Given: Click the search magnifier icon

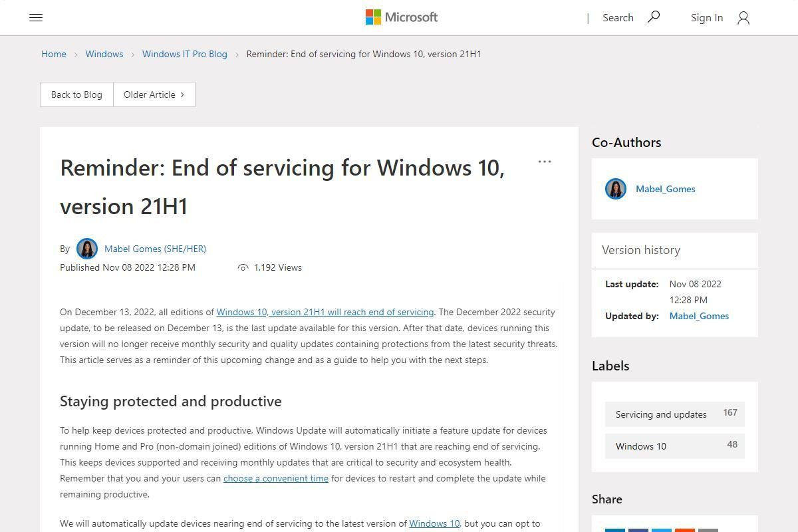Looking at the screenshot, I should click(x=654, y=17).
